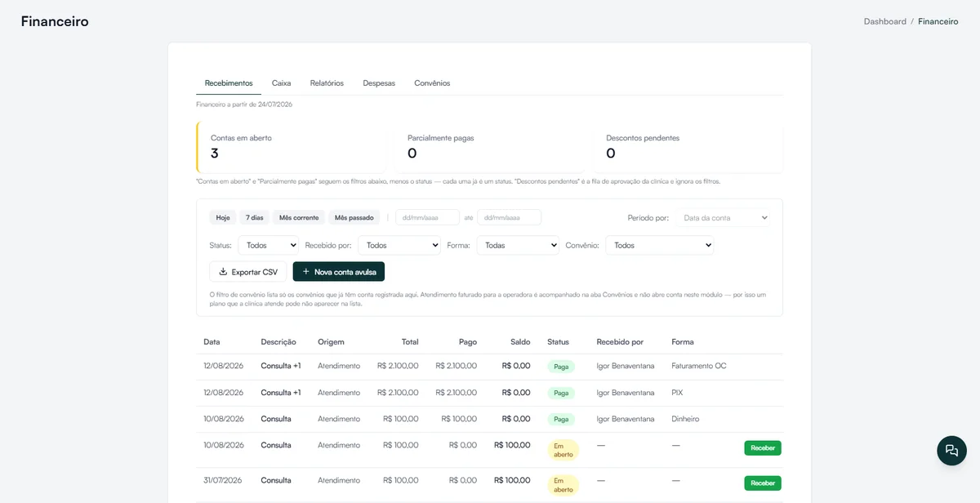980x503 pixels.
Task: Open the Descontos pendentes card
Action: 688,147
